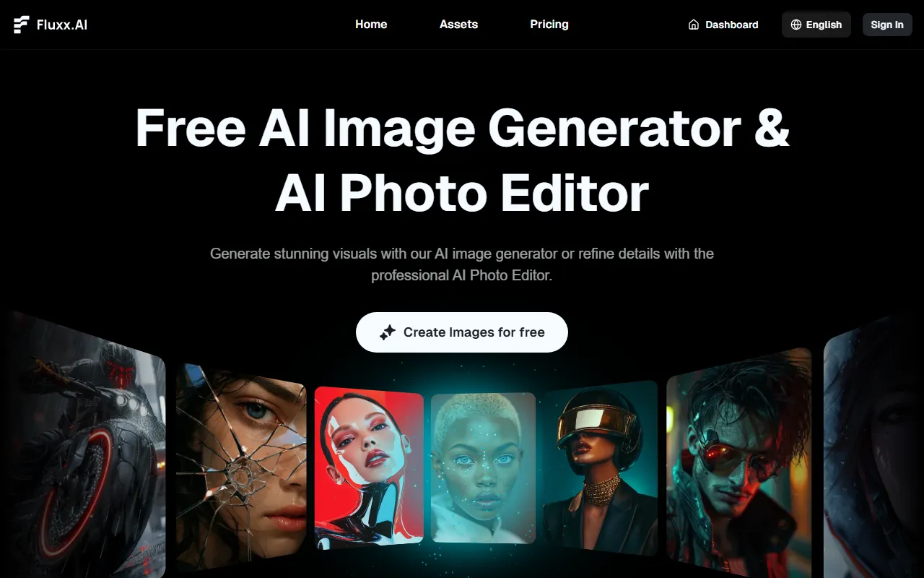This screenshot has width=924, height=578.
Task: Select the gold visor helmet woman image
Action: tap(600, 467)
